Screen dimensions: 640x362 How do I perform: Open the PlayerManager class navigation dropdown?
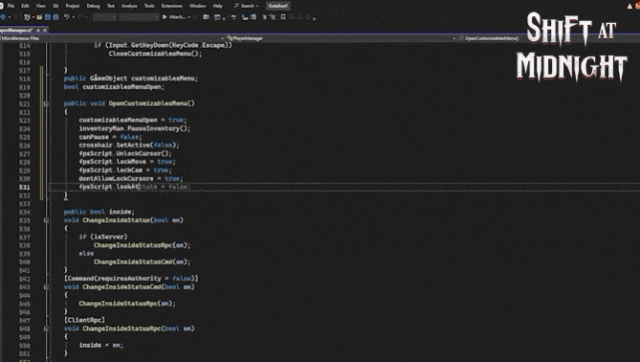click(x=341, y=38)
